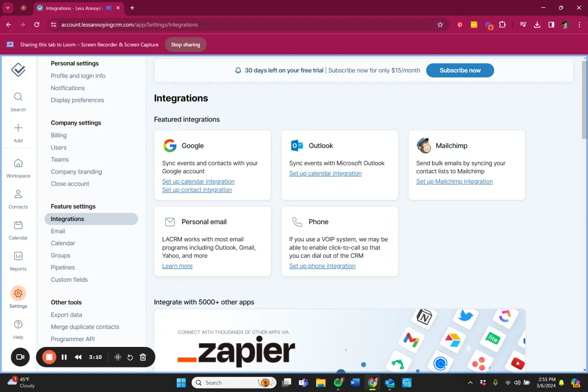Open Search in the CRM sidebar
This screenshot has height=392, width=588.
tap(18, 102)
